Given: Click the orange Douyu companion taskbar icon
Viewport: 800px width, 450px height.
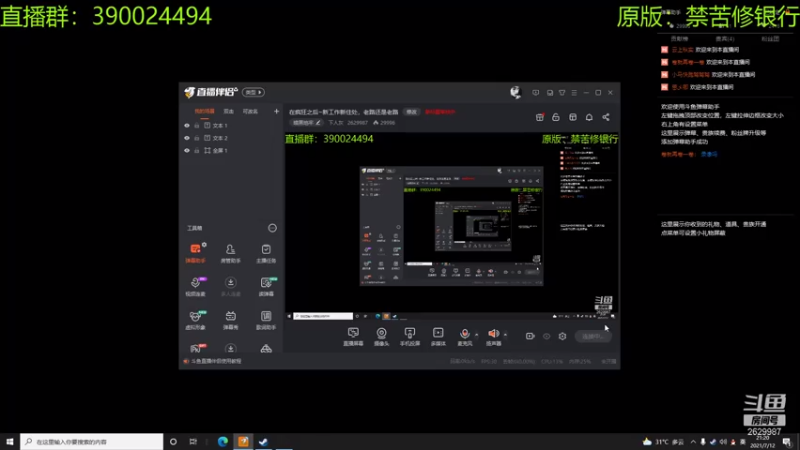Looking at the screenshot, I should pos(243,442).
